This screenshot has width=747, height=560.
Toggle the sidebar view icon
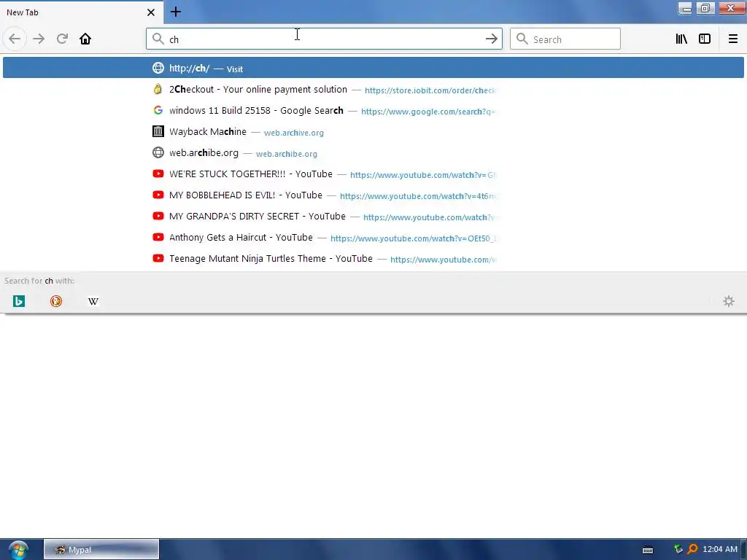[705, 39]
